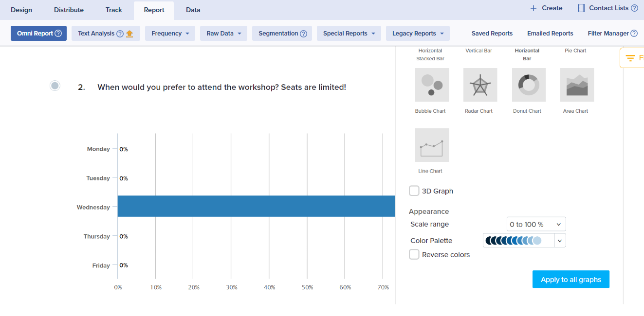Click the Text Analysis upgrade arrow icon
This screenshot has width=644, height=316.
(x=129, y=34)
